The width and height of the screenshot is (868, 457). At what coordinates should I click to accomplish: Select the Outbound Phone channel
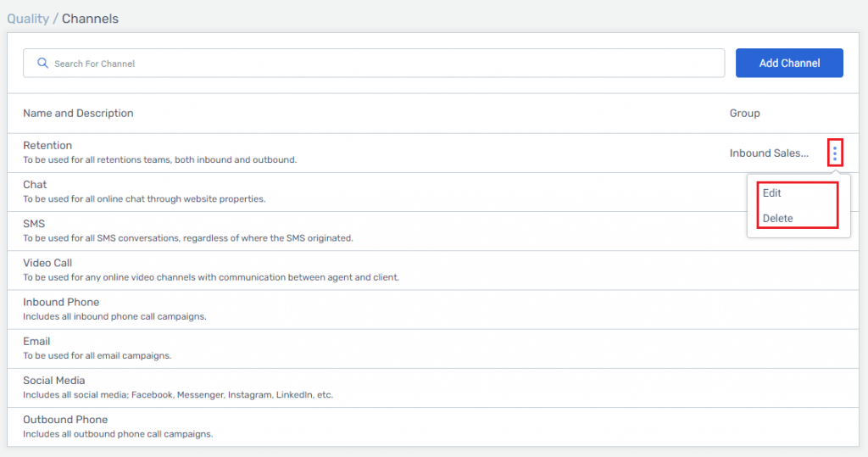(433, 427)
